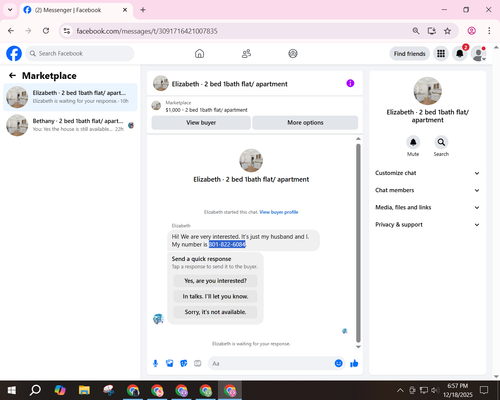Open Chrome three-dot menu
This screenshot has width=500, height=400.
[489, 31]
